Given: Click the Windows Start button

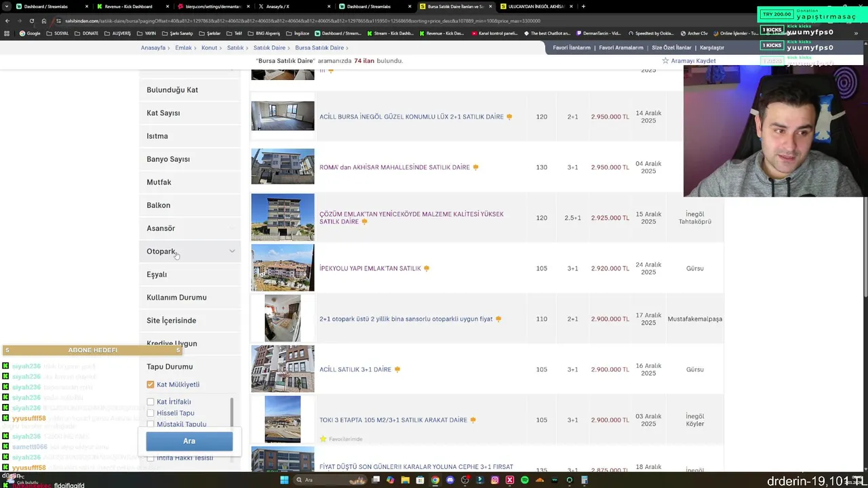Looking at the screenshot, I should tap(284, 480).
